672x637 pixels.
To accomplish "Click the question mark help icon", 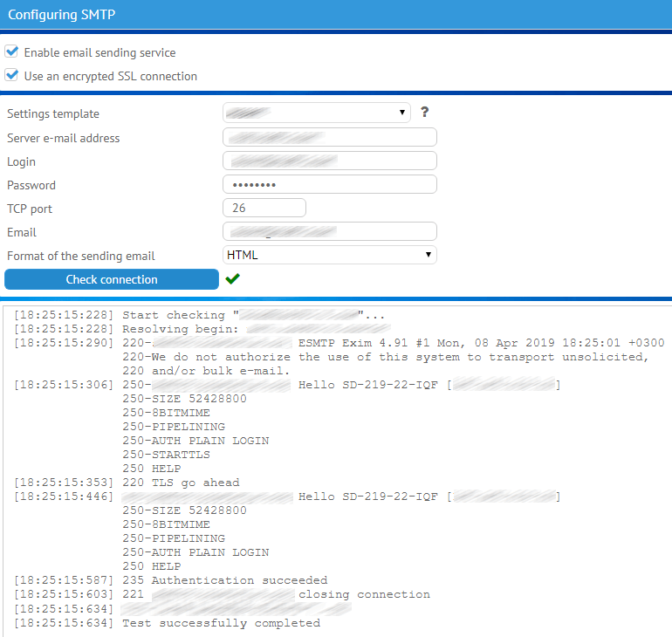I will point(425,113).
